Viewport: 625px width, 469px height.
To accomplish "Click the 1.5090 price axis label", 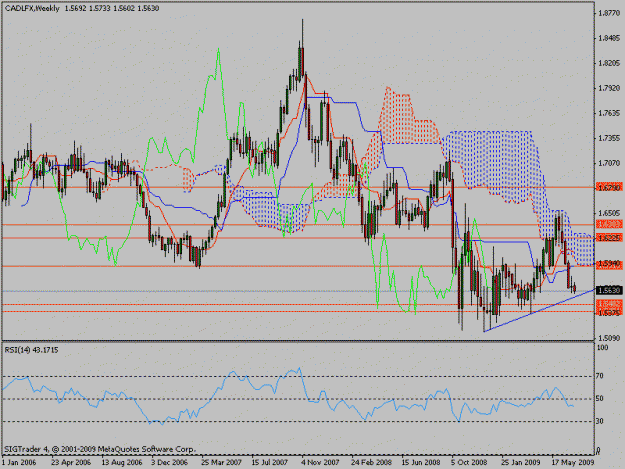I will (609, 338).
